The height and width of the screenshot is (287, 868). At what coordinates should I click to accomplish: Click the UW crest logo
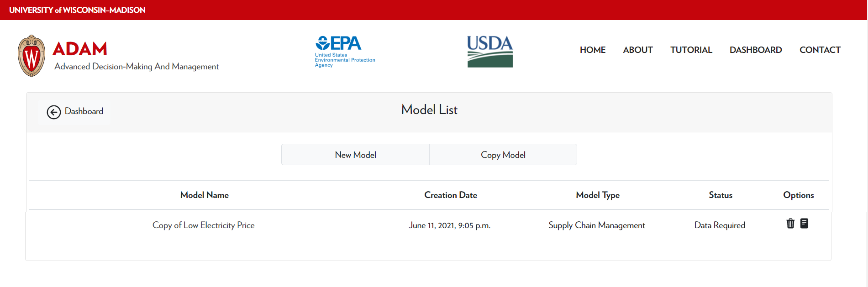coord(32,56)
